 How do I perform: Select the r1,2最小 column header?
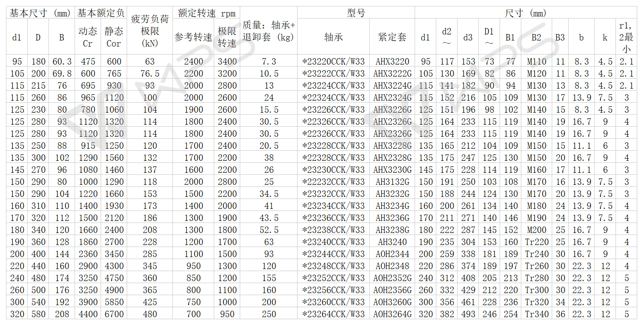(x=626, y=37)
